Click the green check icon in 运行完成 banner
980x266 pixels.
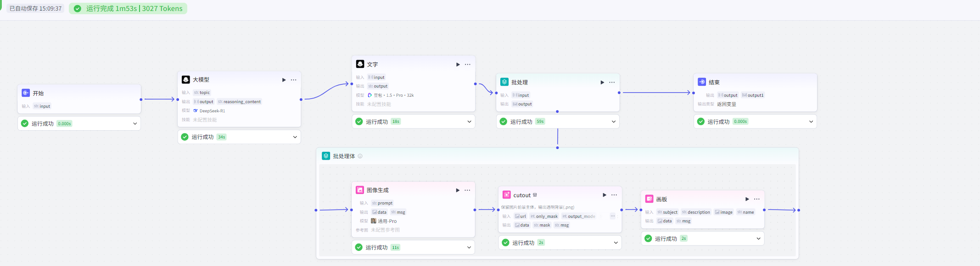click(78, 9)
